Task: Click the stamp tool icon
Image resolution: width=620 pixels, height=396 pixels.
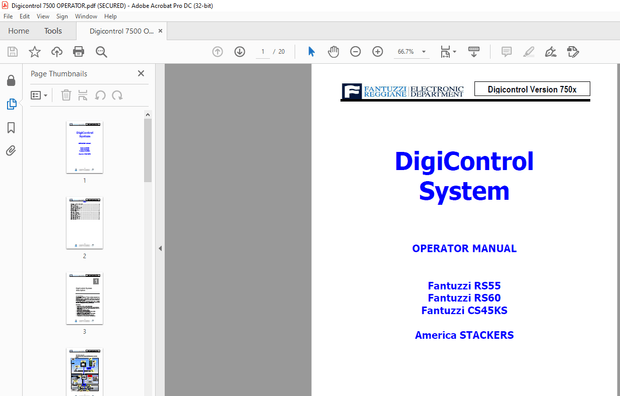Action: pos(573,51)
